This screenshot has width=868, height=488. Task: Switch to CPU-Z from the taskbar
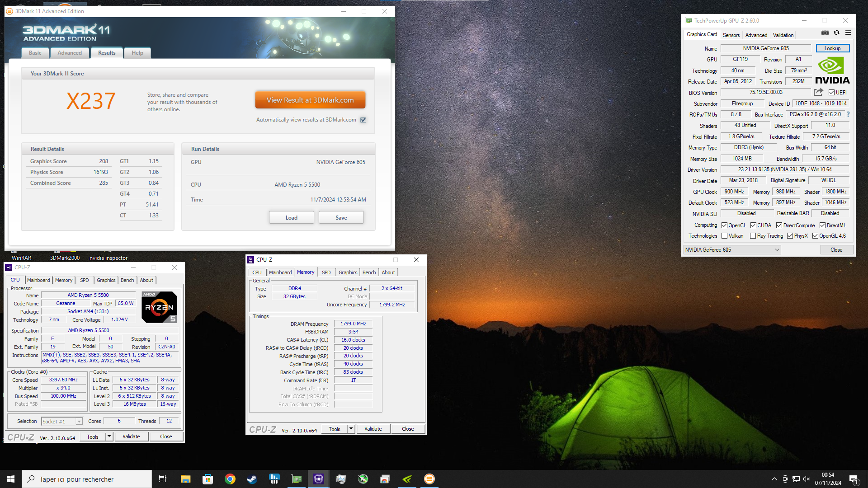pos(319,479)
